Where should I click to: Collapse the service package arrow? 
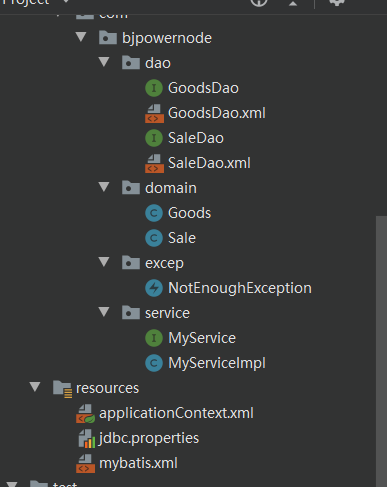[x=104, y=312]
